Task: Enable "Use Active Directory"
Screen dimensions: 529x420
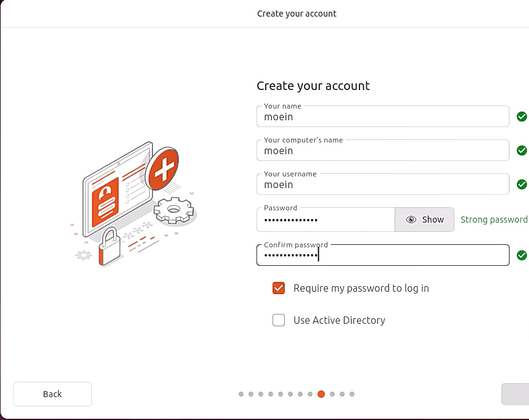Action: (x=279, y=320)
